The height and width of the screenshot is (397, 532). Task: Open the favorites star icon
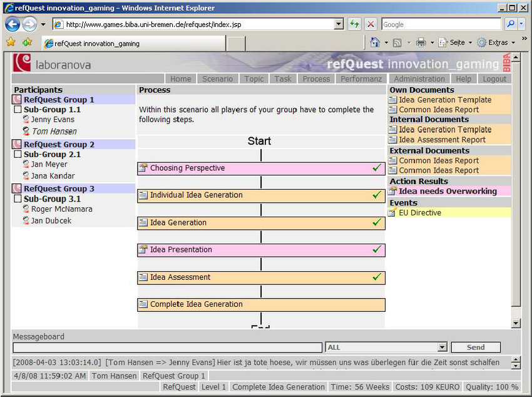coord(11,43)
